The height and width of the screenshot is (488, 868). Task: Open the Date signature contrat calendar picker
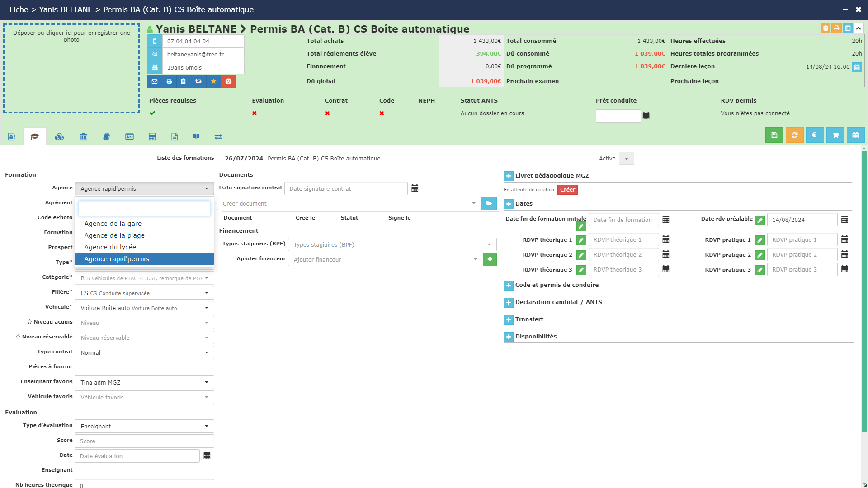pos(415,188)
